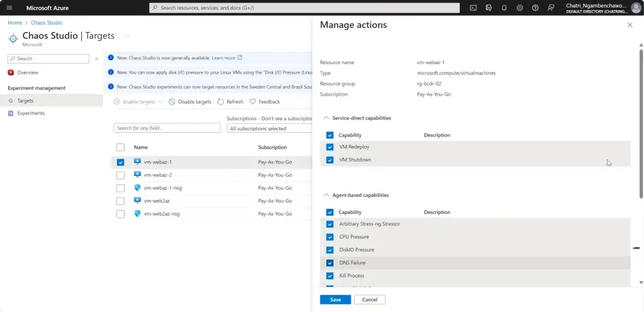Click the user account avatar
644x312 pixels.
(x=635, y=8)
